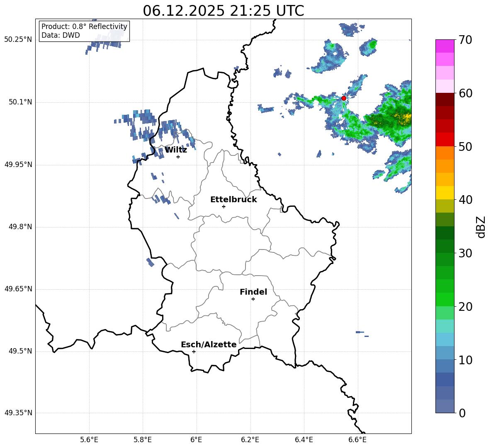The width and height of the screenshot is (491, 448).
Task: Click the red radar site marker dot
Action: (343, 98)
